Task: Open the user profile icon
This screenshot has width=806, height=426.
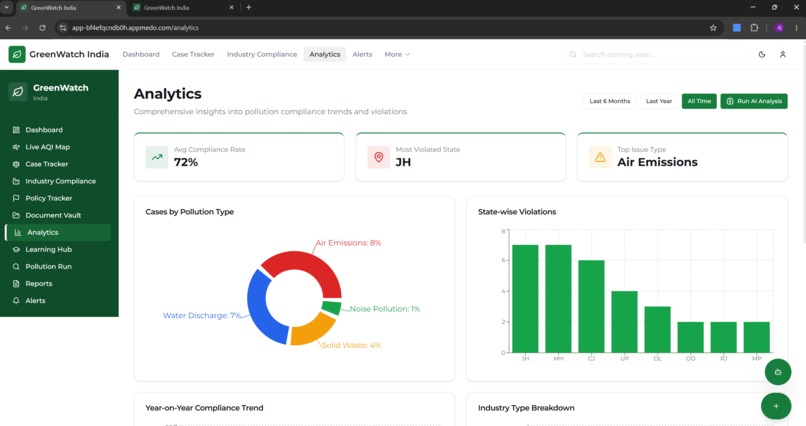Action: tap(782, 54)
